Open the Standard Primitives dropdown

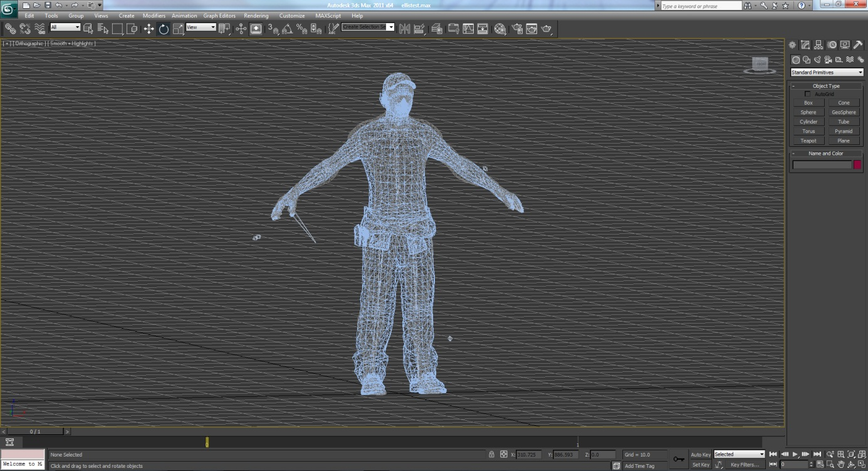[827, 73]
